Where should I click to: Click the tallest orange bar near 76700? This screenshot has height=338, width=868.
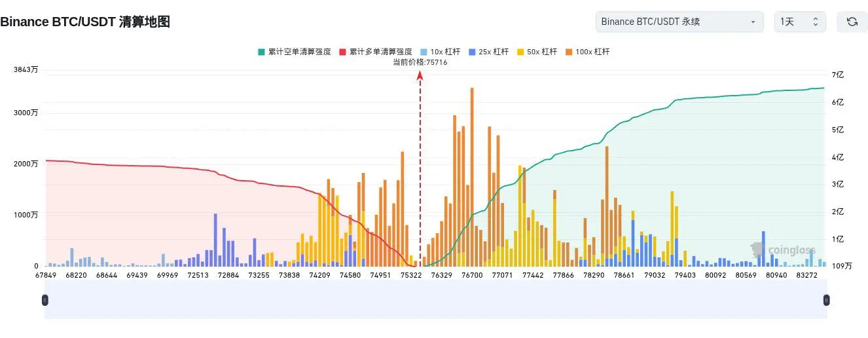coord(472,177)
